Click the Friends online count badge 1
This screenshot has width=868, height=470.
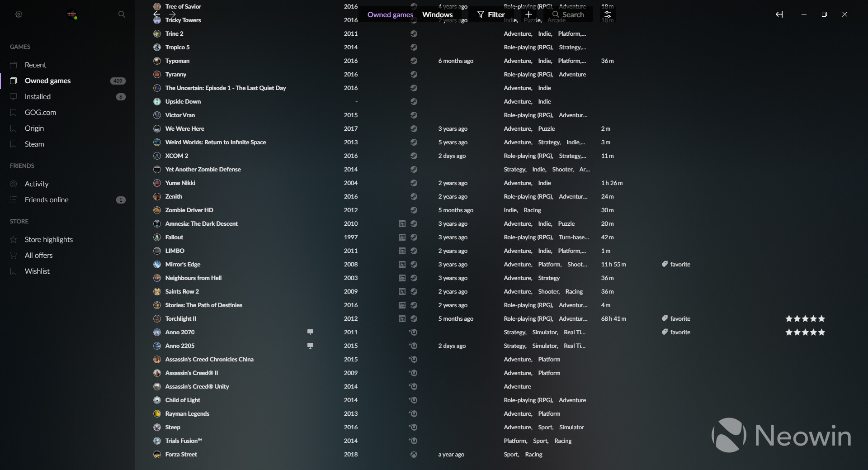pyautogui.click(x=121, y=200)
